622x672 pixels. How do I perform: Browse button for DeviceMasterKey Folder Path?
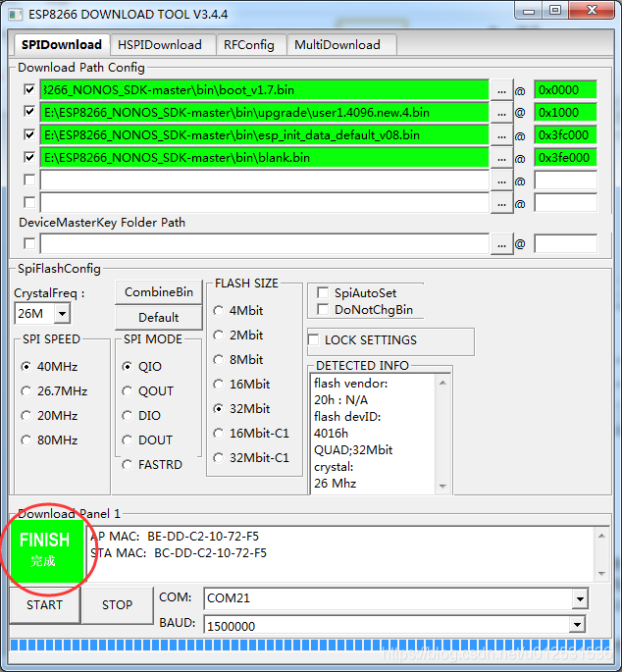pyautogui.click(x=502, y=244)
